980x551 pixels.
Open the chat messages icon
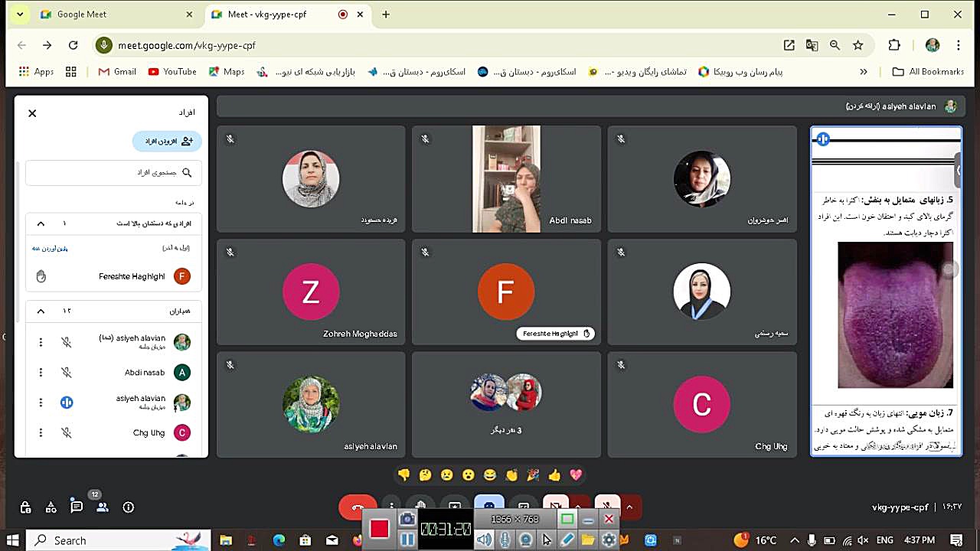click(77, 507)
